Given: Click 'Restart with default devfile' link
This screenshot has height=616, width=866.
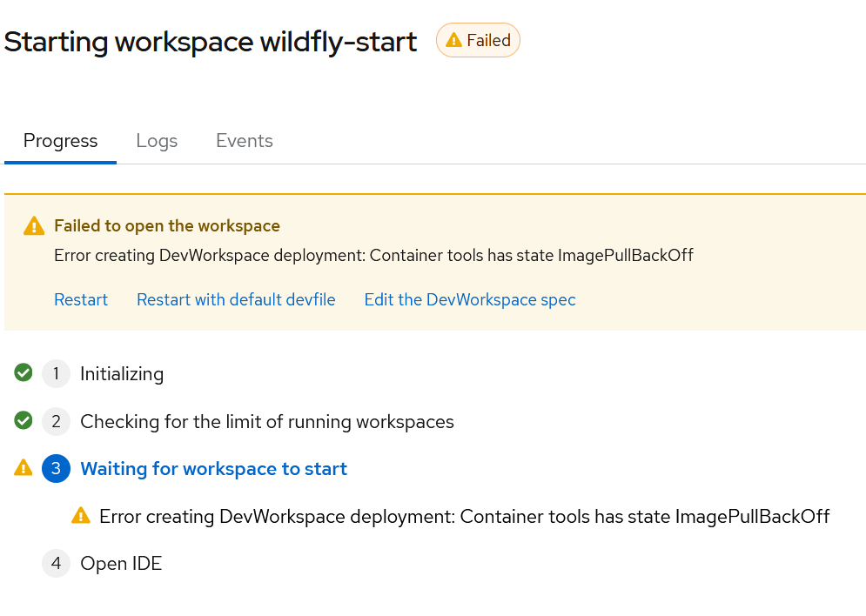Looking at the screenshot, I should pyautogui.click(x=236, y=300).
